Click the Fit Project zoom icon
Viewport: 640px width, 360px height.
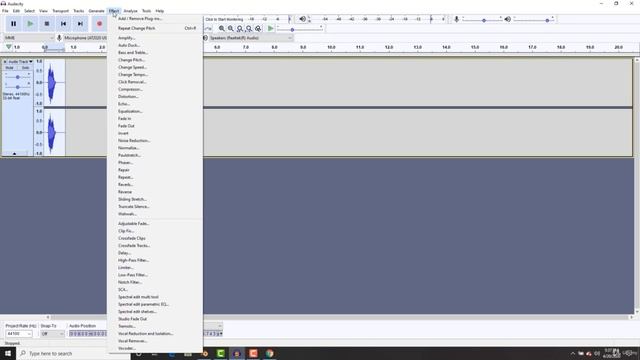click(x=249, y=29)
